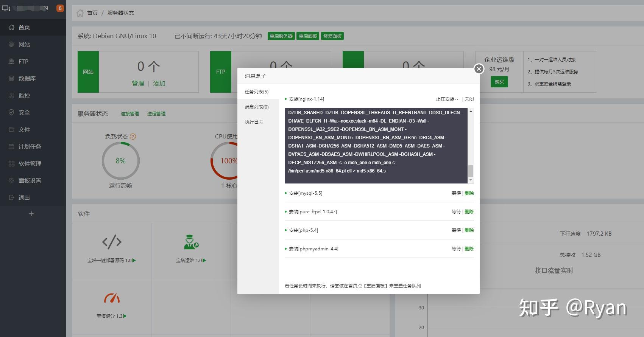The height and width of the screenshot is (337, 644).
Task: Click the 宝塔跑分 speedometer icon
Action: click(x=112, y=298)
